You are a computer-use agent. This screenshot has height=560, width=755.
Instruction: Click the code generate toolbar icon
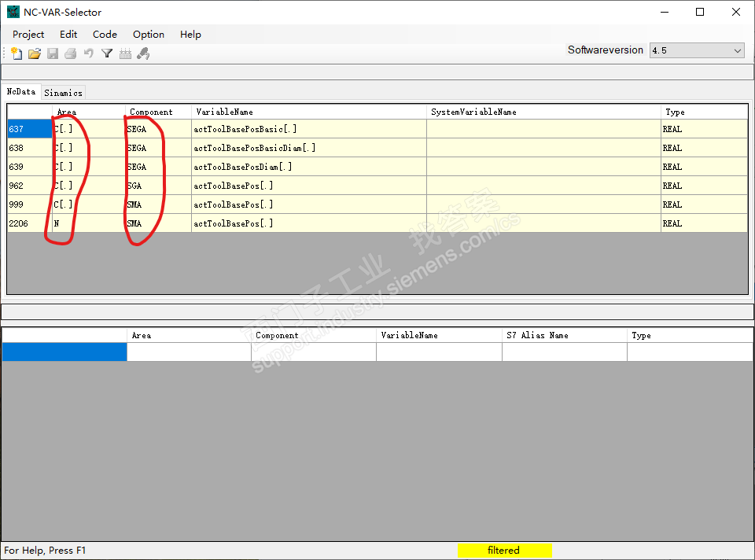tap(125, 53)
